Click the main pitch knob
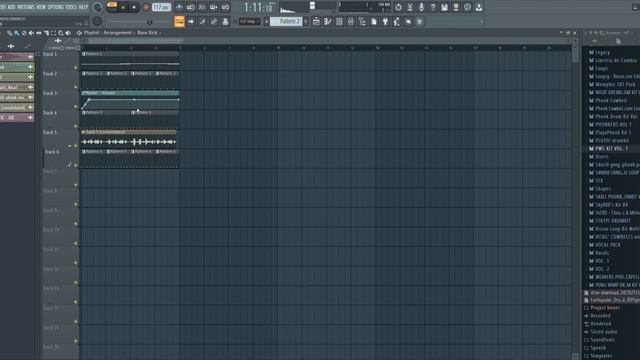 tap(97, 21)
